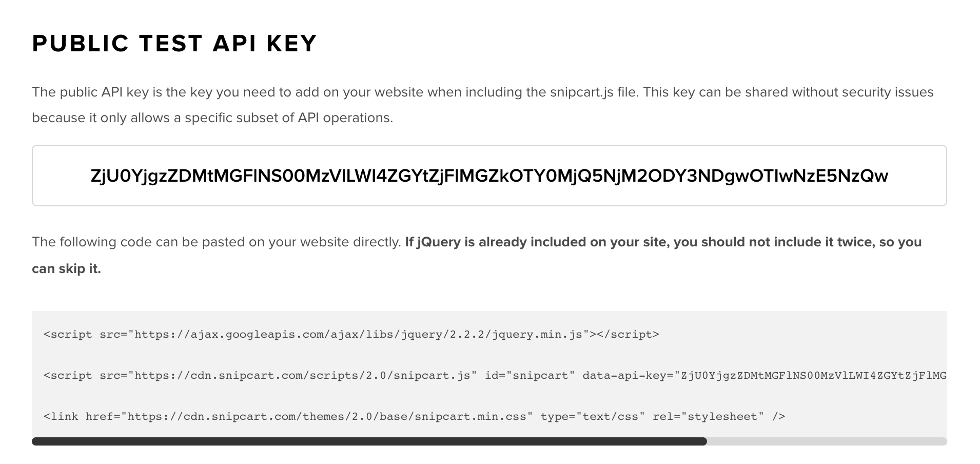Click the opening <link tag in the code

[61, 416]
